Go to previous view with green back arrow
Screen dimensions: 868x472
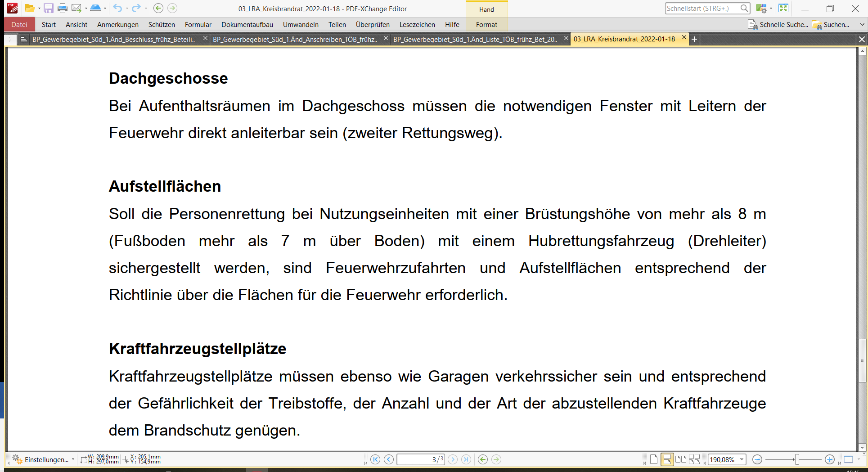click(158, 8)
